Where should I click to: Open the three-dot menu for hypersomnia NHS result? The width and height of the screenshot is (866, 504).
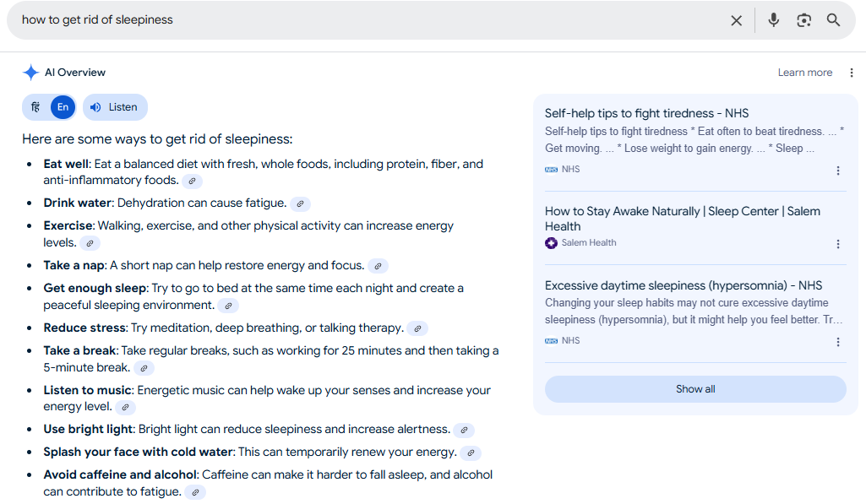pyautogui.click(x=838, y=342)
